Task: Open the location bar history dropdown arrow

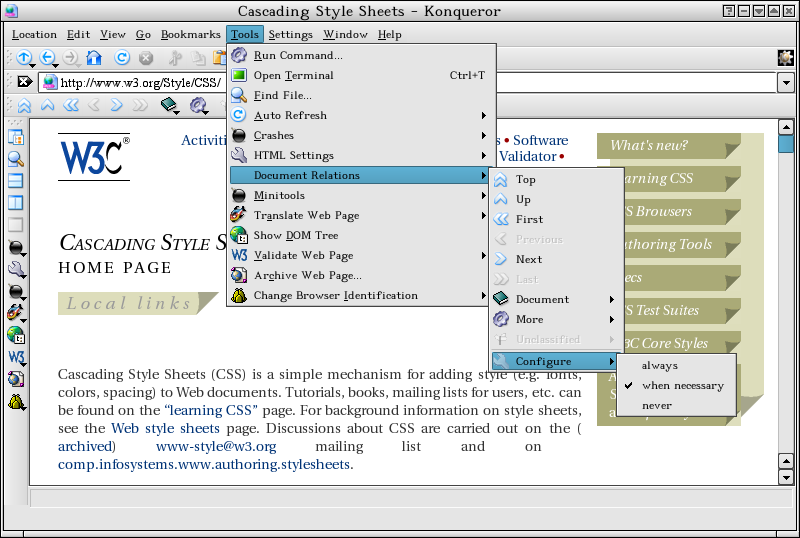Action: 785,83
